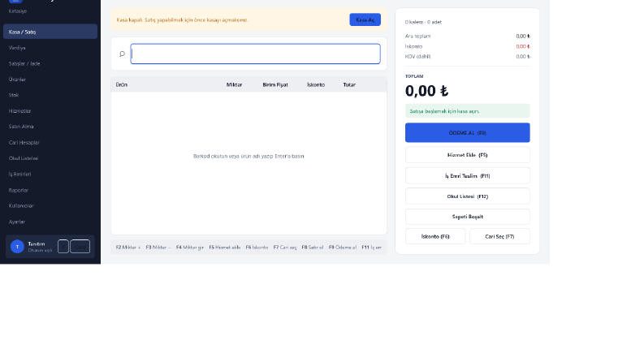The height and width of the screenshot is (362, 644).
Task: Click the 'F6 İskonto' shortcut hint
Action: 257,247
